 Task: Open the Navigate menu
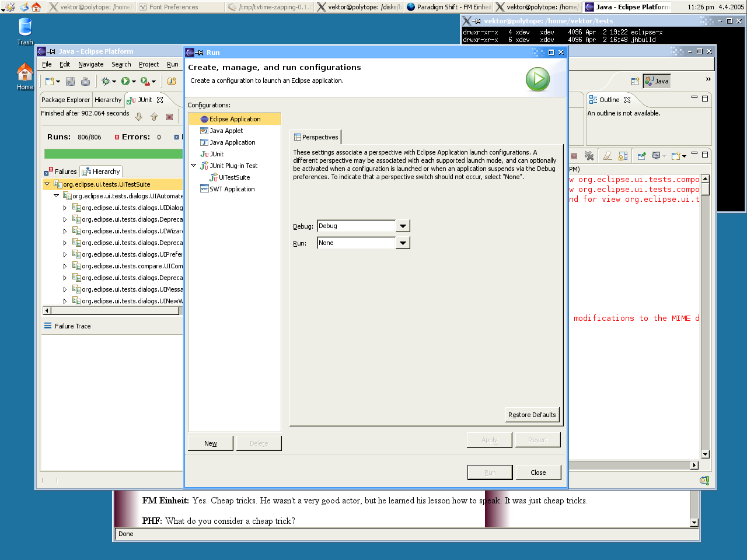tap(90, 64)
